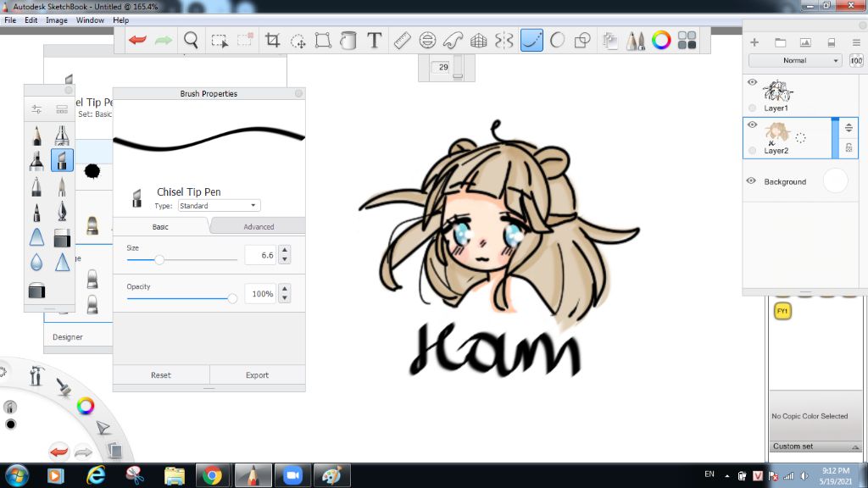Switch to the Basic brush tab
The image size is (868, 488).
160,226
